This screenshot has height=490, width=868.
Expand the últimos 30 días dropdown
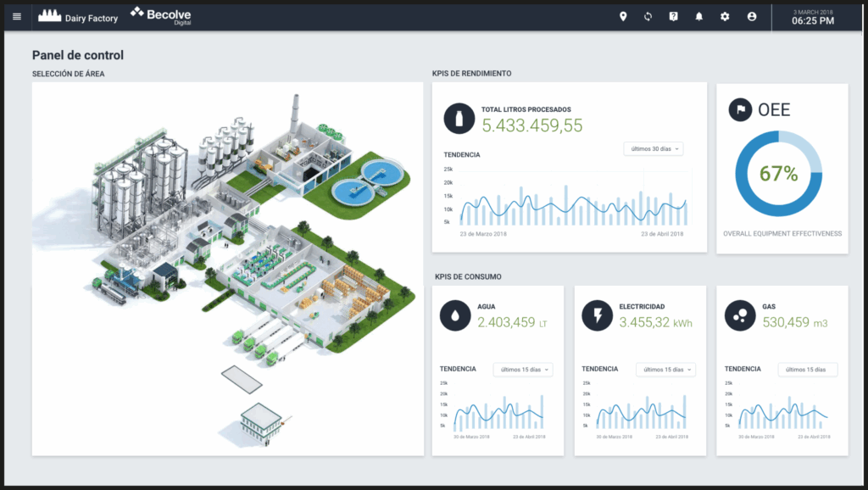point(653,148)
